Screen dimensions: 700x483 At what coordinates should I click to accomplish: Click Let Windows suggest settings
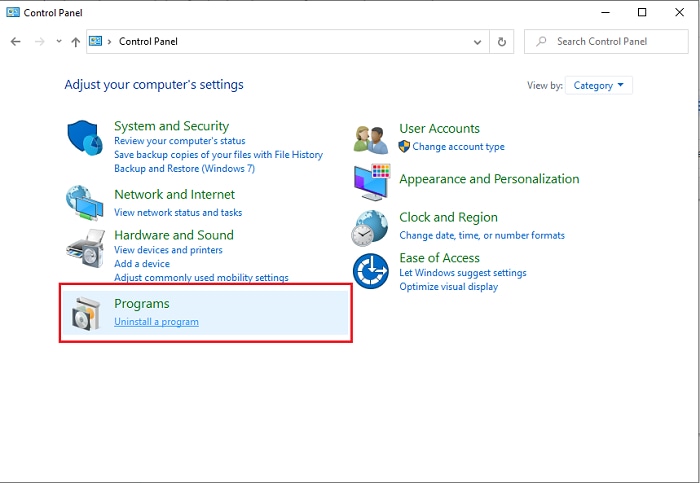coord(463,272)
